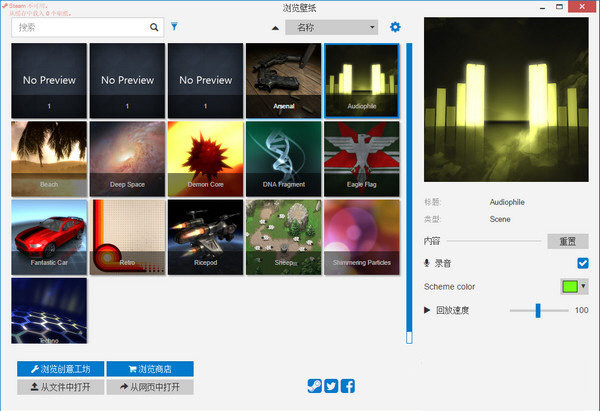Minimize the wallpaper browser window
The height and width of the screenshot is (411, 600).
click(x=542, y=7)
